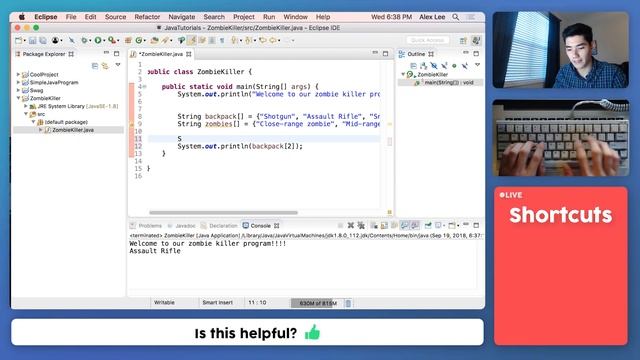Screen dimensions: 640x360
Task: Collapse All in Package Explorer
Action: [x=95, y=66]
